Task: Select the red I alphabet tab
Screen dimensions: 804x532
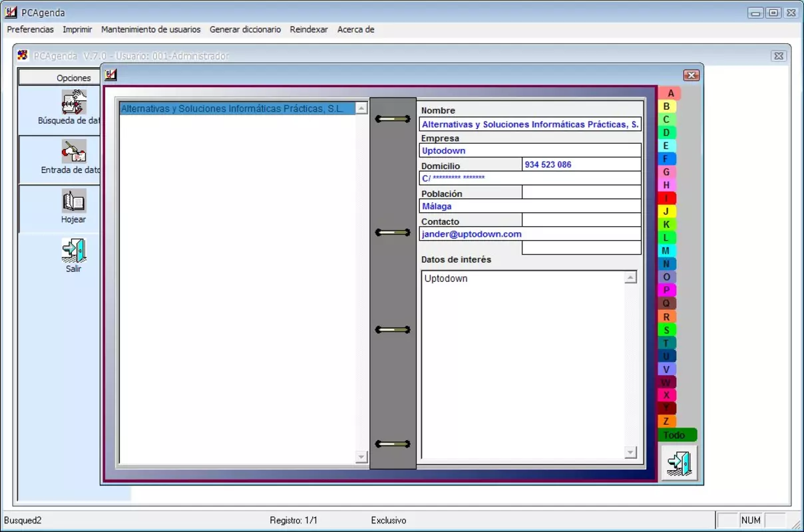Action: pos(667,198)
